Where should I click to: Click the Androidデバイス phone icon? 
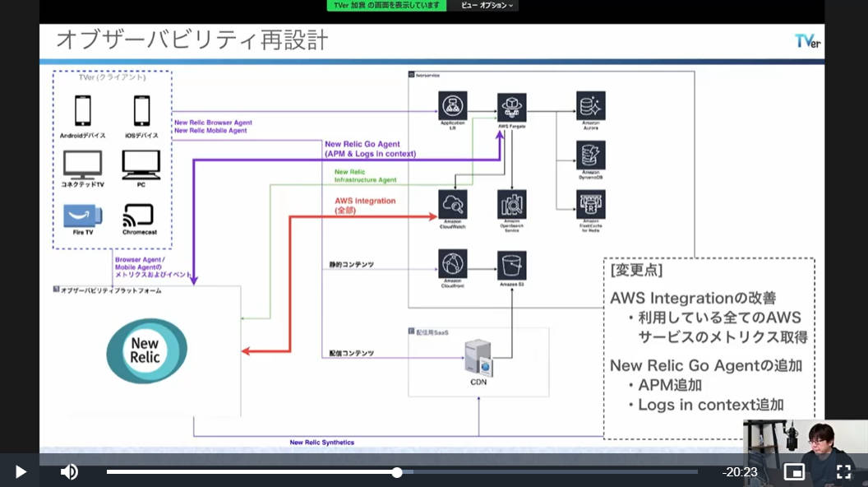tap(83, 110)
